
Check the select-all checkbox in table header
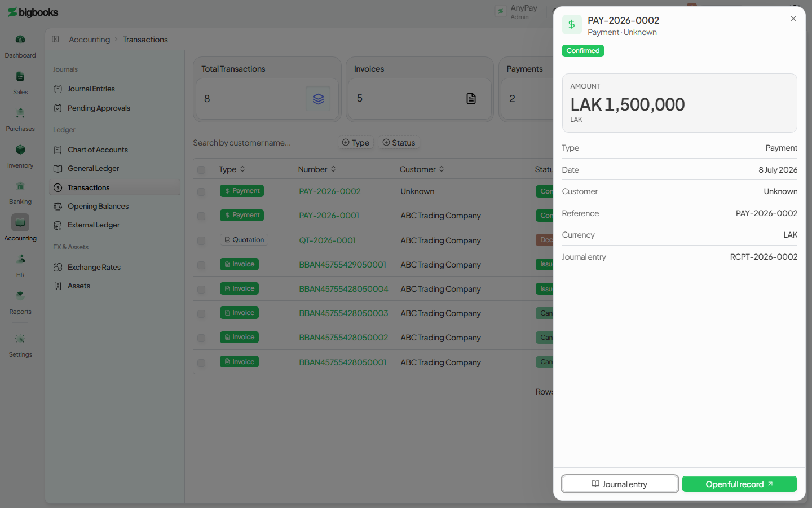201,169
